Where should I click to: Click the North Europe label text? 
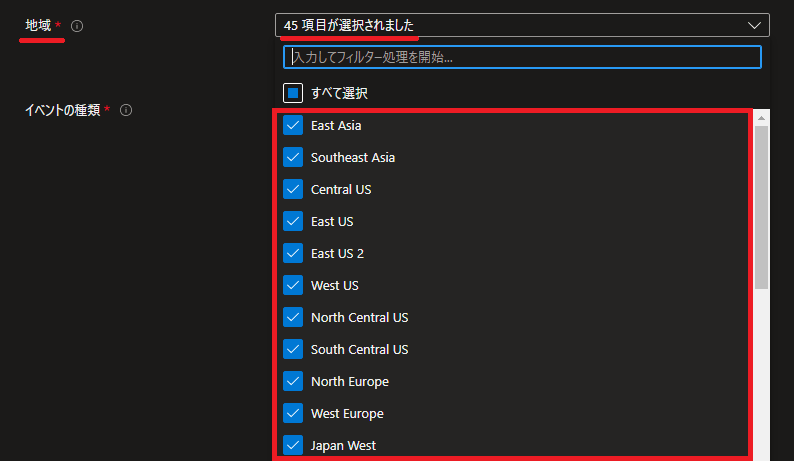pos(350,381)
